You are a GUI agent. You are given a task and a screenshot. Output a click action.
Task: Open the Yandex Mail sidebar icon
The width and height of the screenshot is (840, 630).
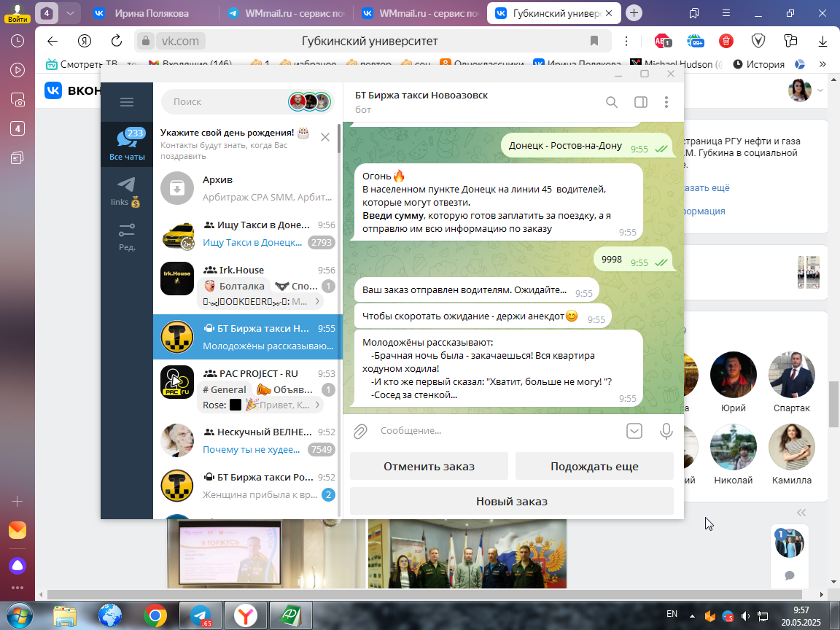pos(17,530)
